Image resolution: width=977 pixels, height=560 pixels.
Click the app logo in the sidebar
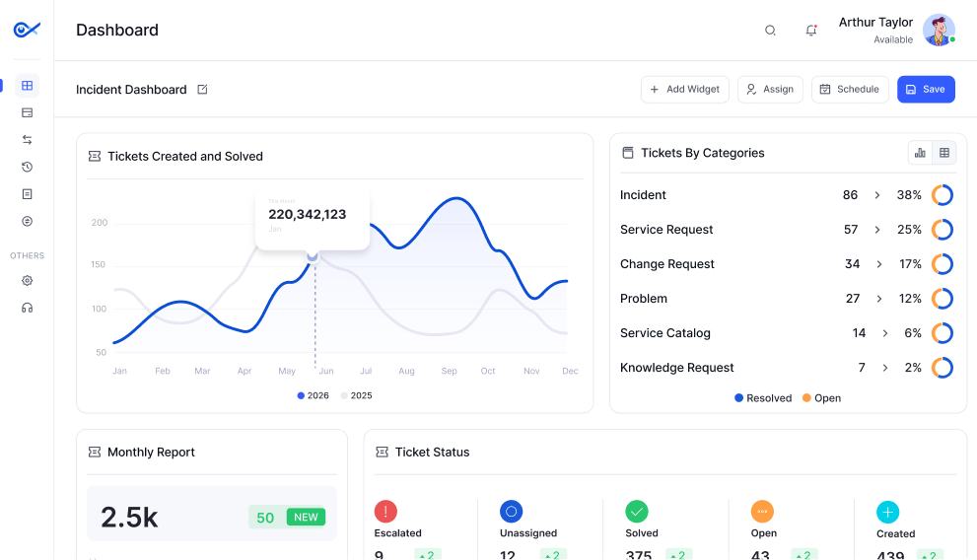[27, 30]
